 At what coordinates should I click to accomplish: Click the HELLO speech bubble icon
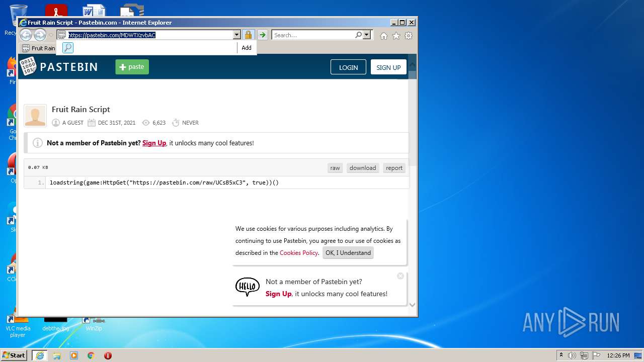[248, 287]
